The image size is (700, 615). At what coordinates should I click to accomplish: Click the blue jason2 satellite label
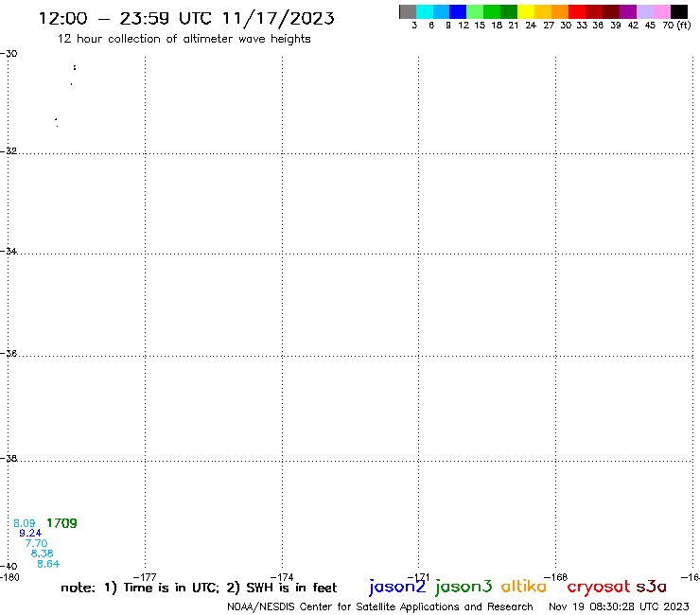click(x=397, y=587)
